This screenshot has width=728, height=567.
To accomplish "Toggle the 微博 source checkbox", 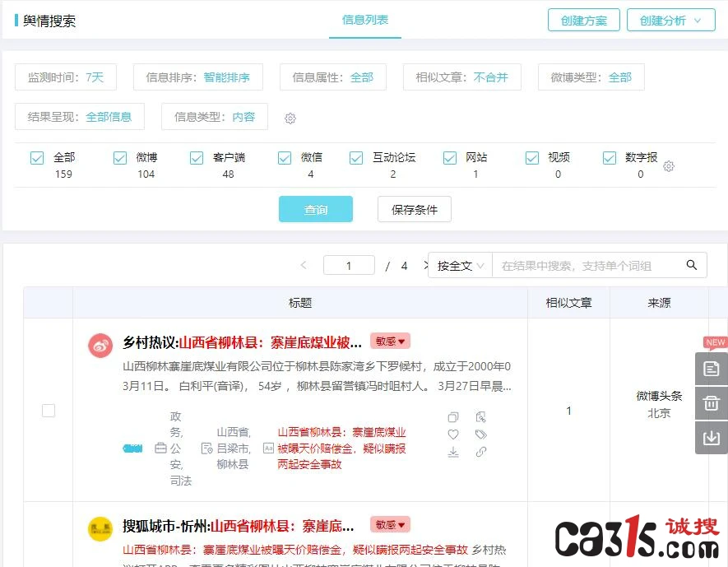I will tap(120, 158).
